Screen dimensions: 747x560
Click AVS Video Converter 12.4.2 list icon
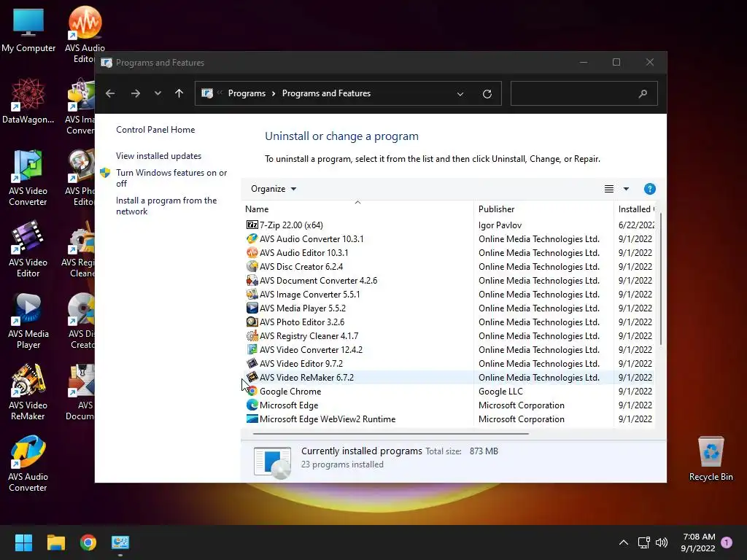pos(252,349)
